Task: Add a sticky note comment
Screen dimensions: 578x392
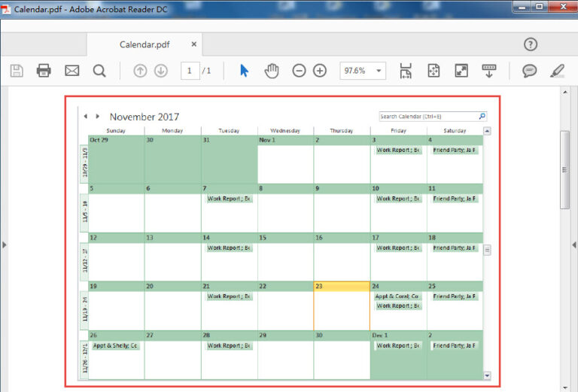Action: (529, 71)
